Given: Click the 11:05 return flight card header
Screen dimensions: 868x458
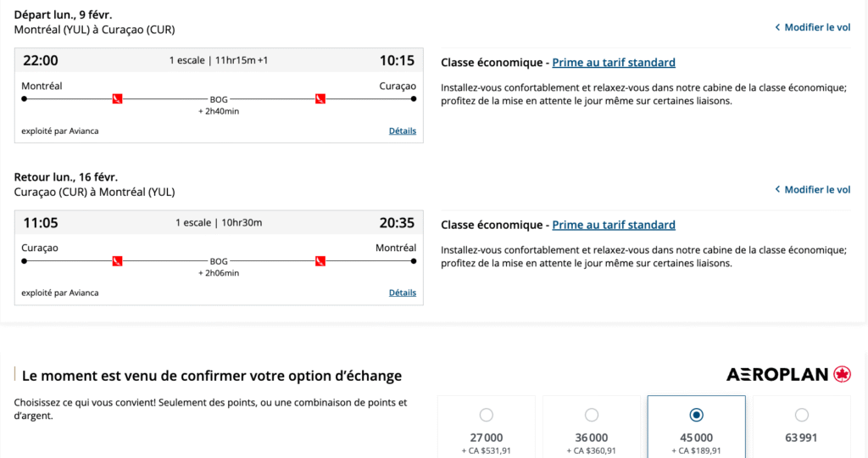Looking at the screenshot, I should click(x=219, y=222).
